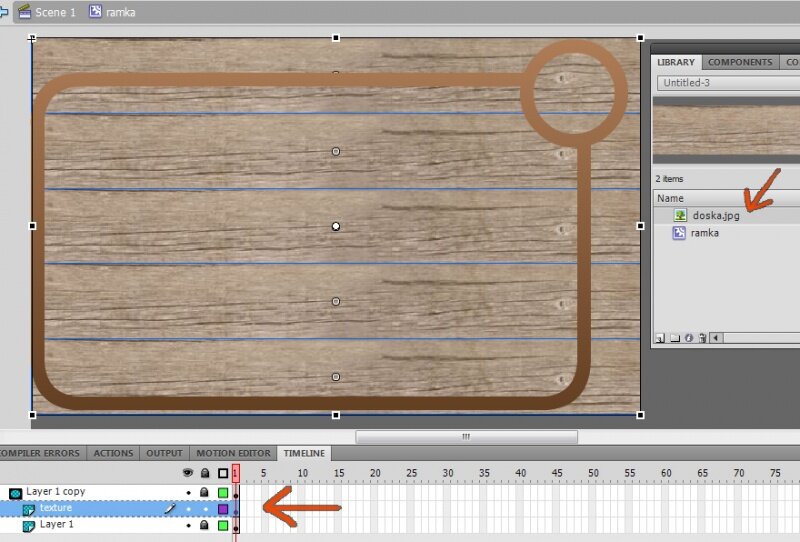Screen dimensions: 800x542
Task: Toggle the lock on Layer 1
Action: 204,525
